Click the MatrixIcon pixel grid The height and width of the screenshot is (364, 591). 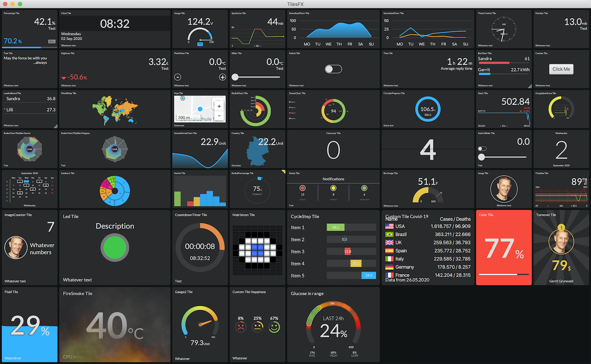click(257, 251)
